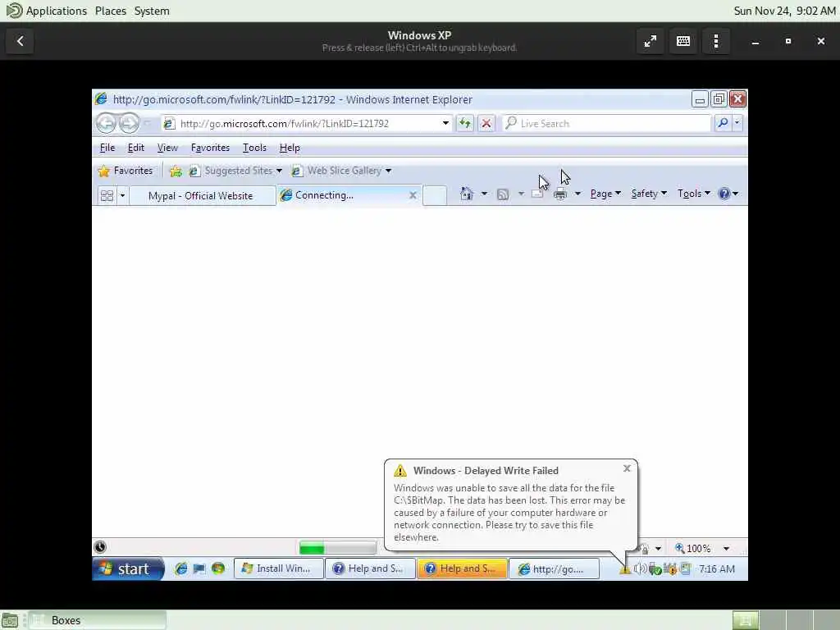Viewport: 840px width, 630px height.
Task: Expand the Web Slice Gallery dropdown
Action: click(x=388, y=171)
